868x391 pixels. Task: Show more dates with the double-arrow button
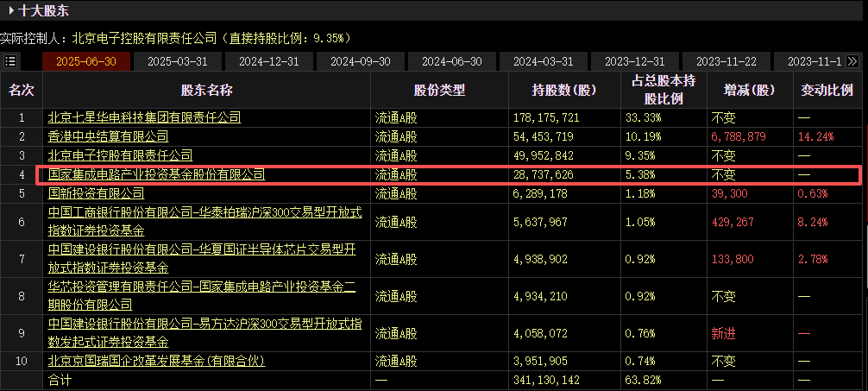click(852, 61)
